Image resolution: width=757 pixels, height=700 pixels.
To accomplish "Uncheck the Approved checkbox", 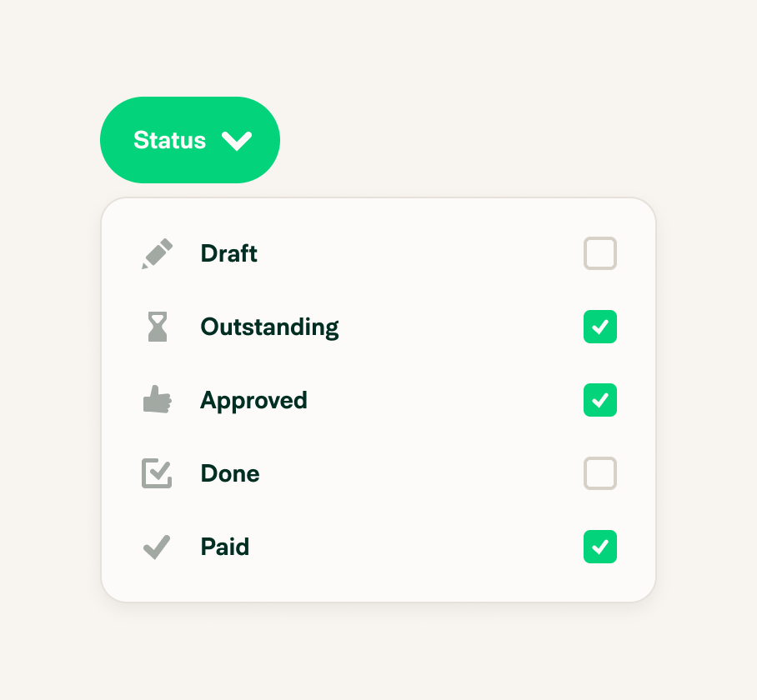I will [600, 400].
